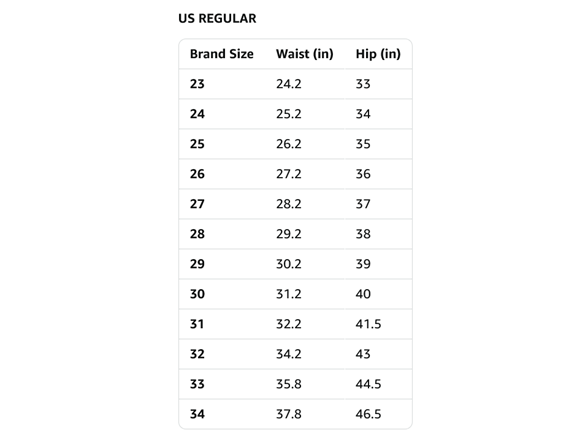Click waist value 37.8

click(289, 414)
